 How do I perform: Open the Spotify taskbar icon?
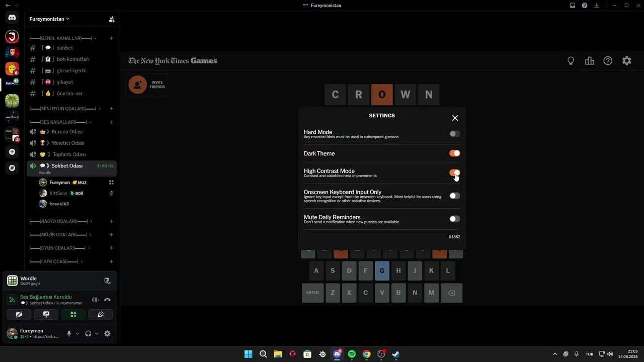point(352,354)
